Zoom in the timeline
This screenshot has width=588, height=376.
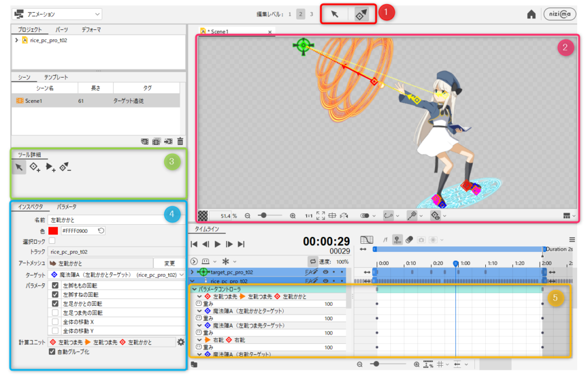coord(416,365)
